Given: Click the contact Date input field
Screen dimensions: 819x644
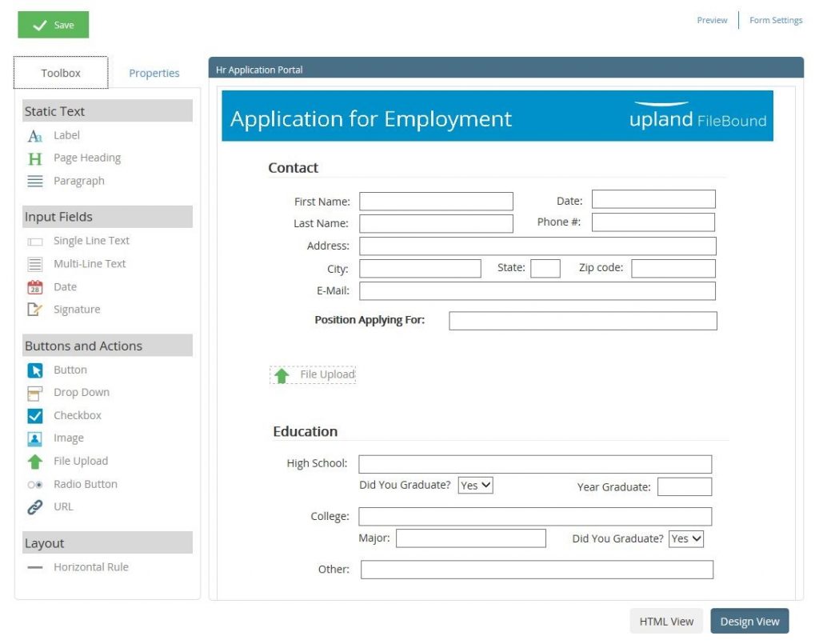Looking at the screenshot, I should coord(653,199).
